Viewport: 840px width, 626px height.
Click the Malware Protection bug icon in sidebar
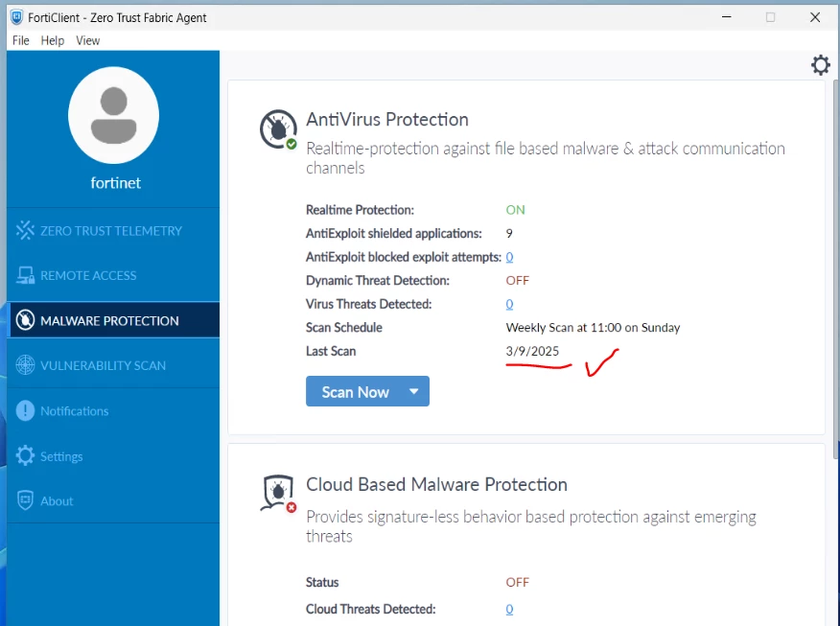click(25, 320)
